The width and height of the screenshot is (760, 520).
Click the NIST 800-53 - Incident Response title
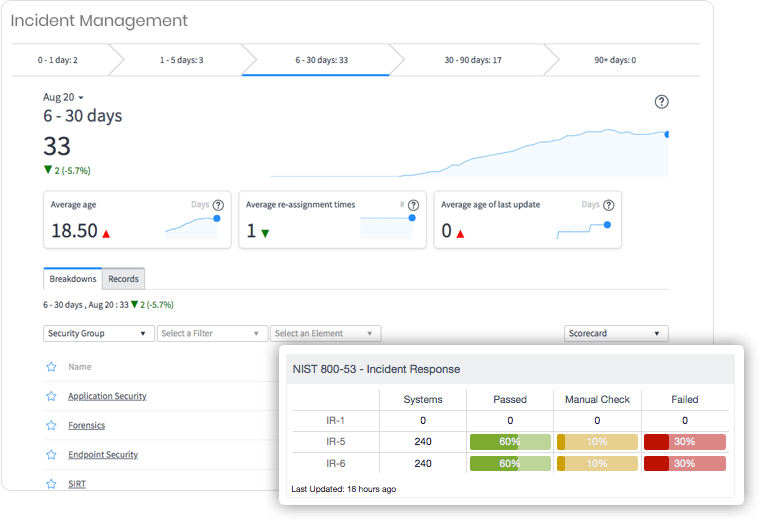[x=376, y=369]
